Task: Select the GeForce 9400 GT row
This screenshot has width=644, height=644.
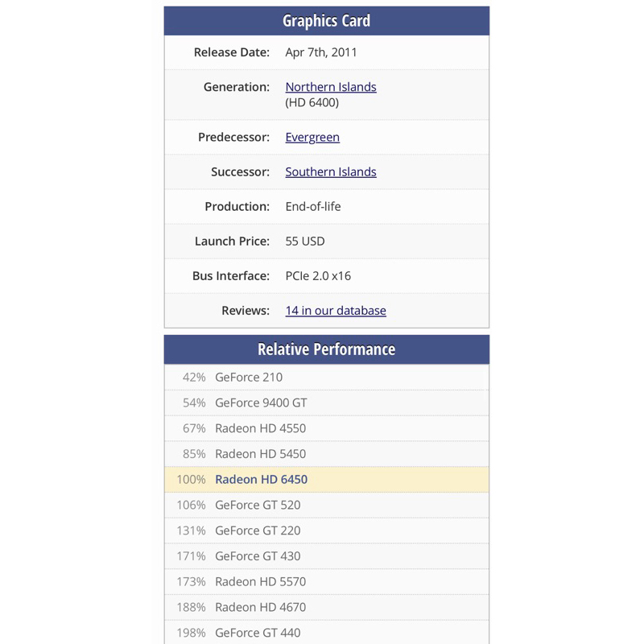Action: click(x=261, y=402)
